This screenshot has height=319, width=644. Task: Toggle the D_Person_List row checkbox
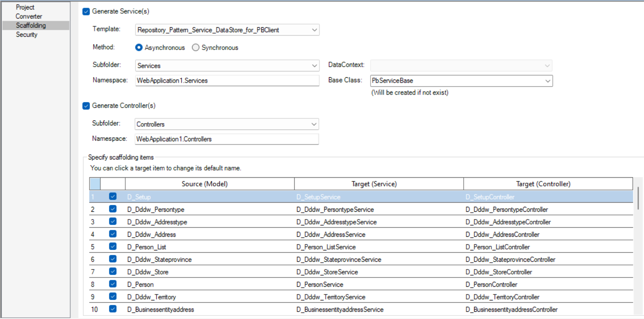[x=113, y=247]
